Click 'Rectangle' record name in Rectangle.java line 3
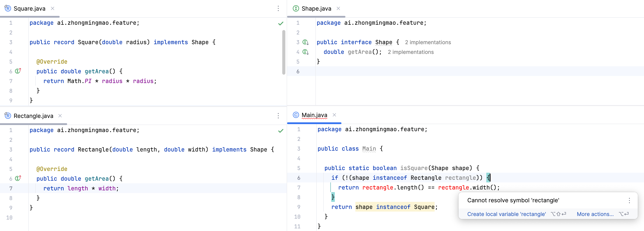644x231 pixels. [93, 150]
